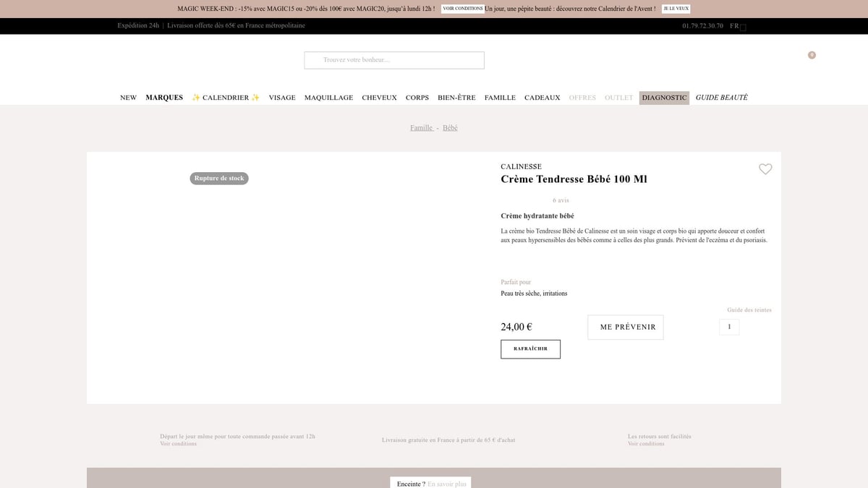Open the GUIDE BEAUTÉ menu item

pos(721,98)
